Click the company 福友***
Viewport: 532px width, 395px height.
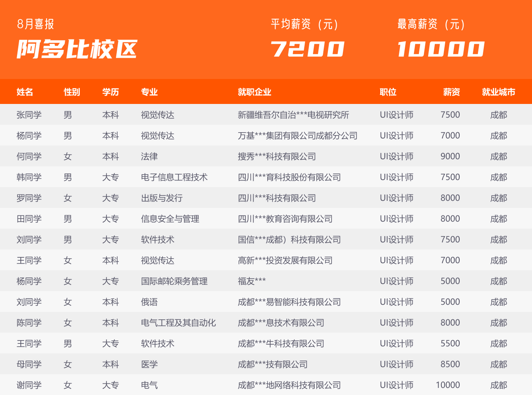252,281
